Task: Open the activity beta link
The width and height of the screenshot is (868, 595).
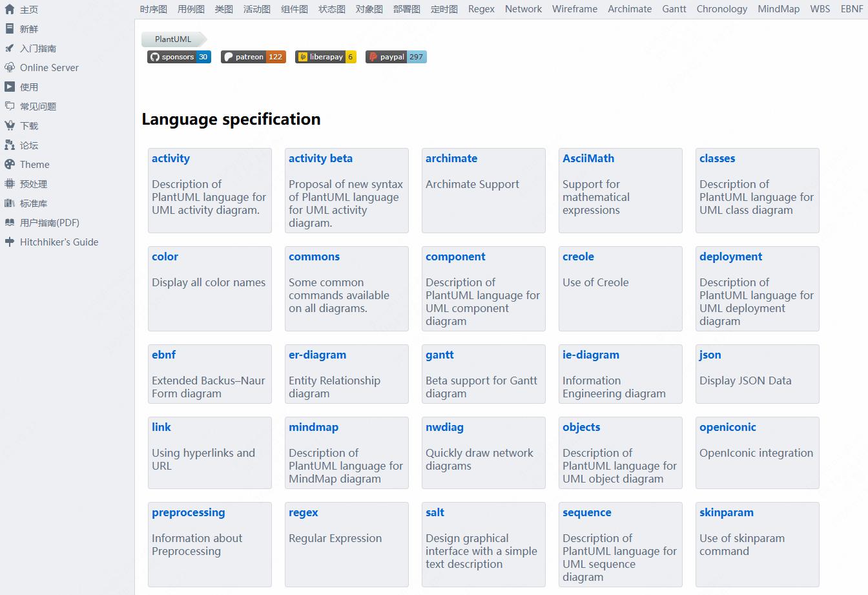Action: pos(320,158)
